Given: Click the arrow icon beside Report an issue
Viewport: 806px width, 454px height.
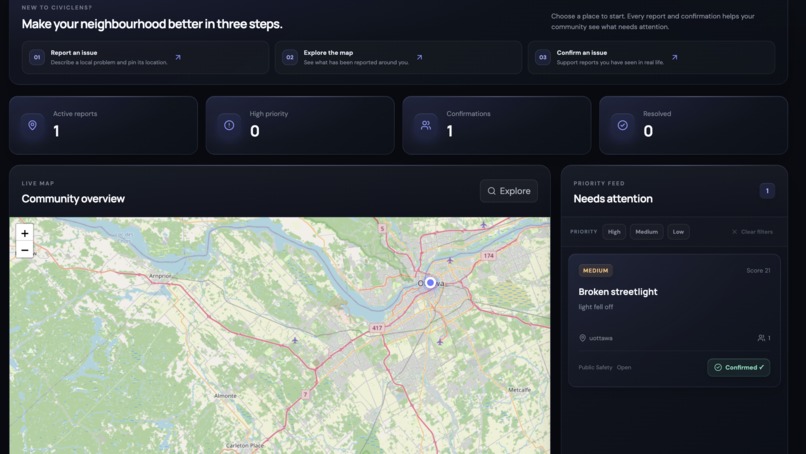Looking at the screenshot, I should [178, 58].
